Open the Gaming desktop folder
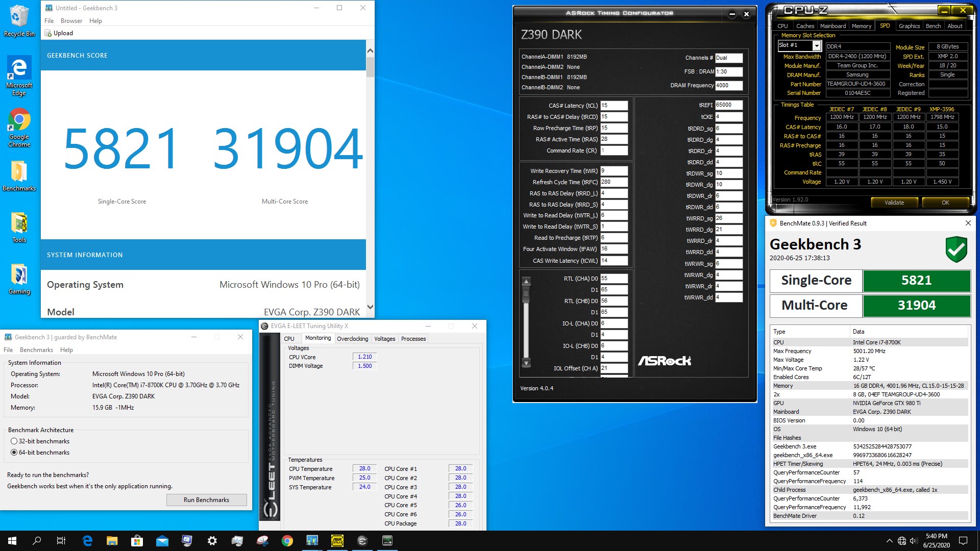This screenshot has height=551, width=980. tap(19, 279)
